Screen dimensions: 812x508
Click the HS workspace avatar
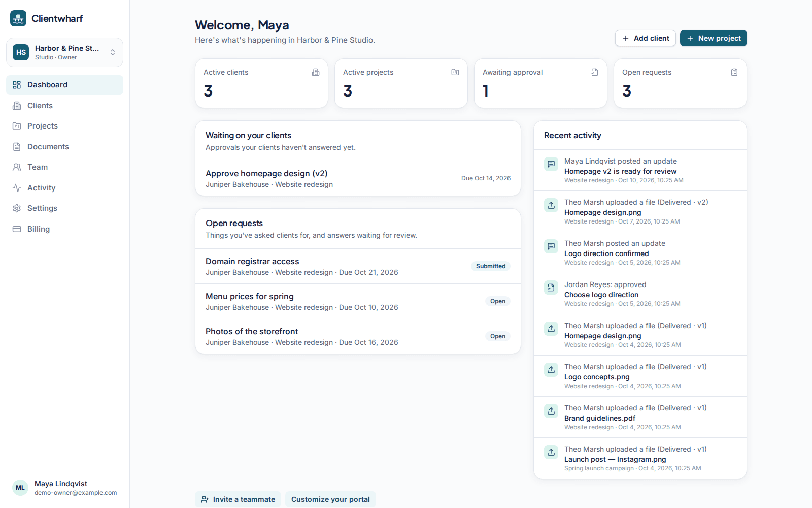(x=21, y=52)
